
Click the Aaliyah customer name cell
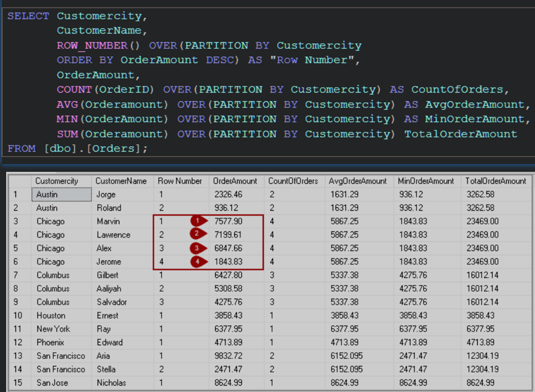click(x=123, y=289)
